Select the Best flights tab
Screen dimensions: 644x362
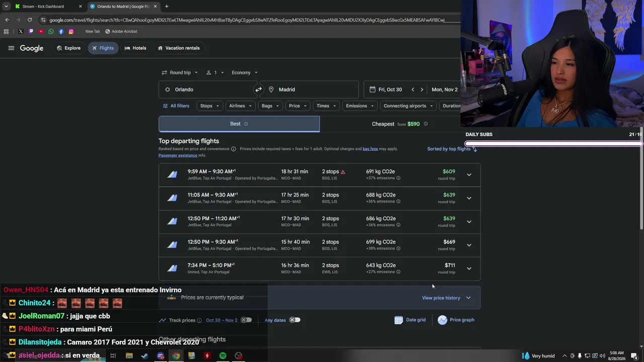click(x=239, y=124)
